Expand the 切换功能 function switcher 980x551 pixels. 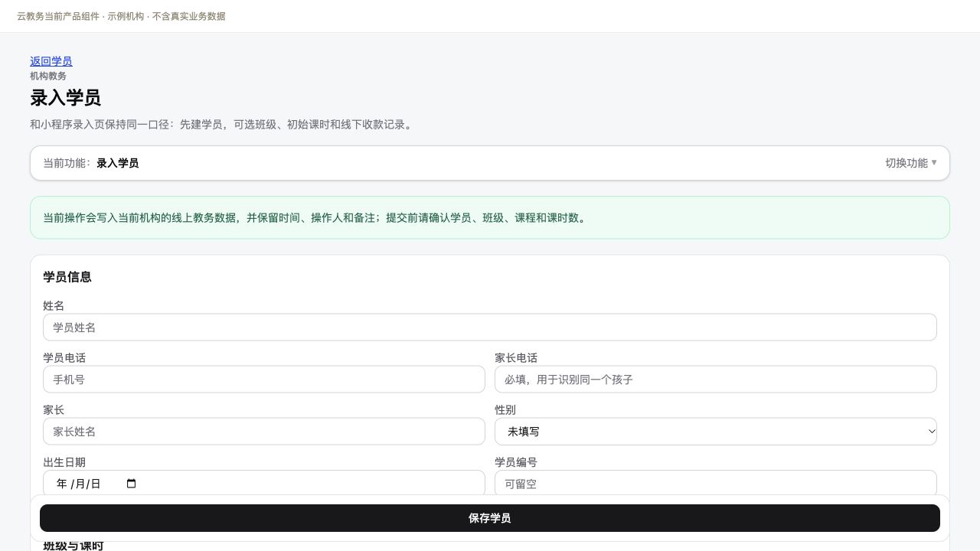[x=911, y=163]
